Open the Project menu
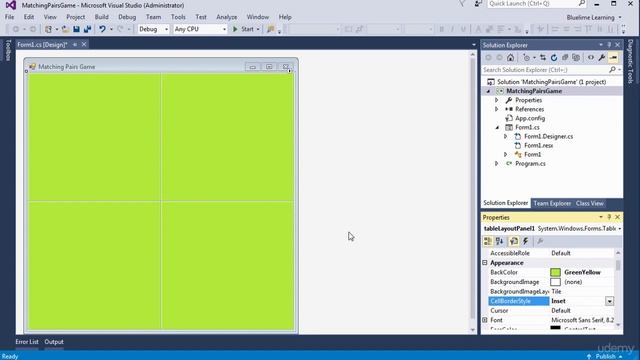 coord(76,17)
